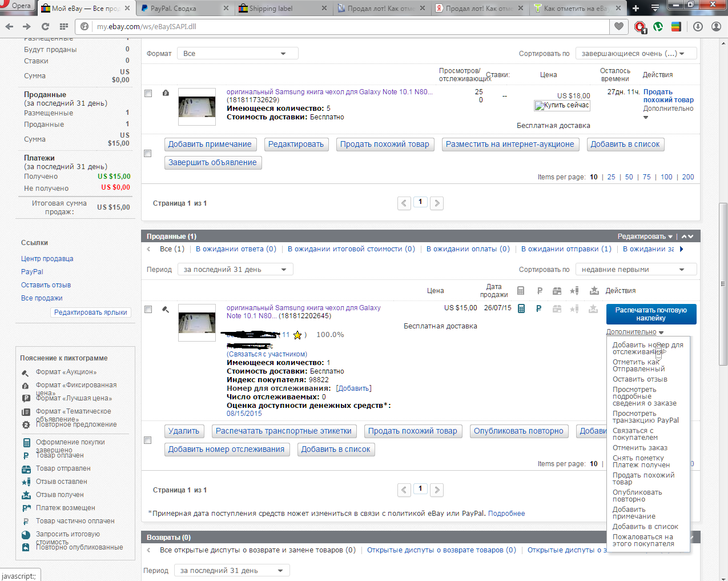Click 'Распечатать транспортные этикетки' button
Screen dimensions: 728x581
click(x=284, y=431)
